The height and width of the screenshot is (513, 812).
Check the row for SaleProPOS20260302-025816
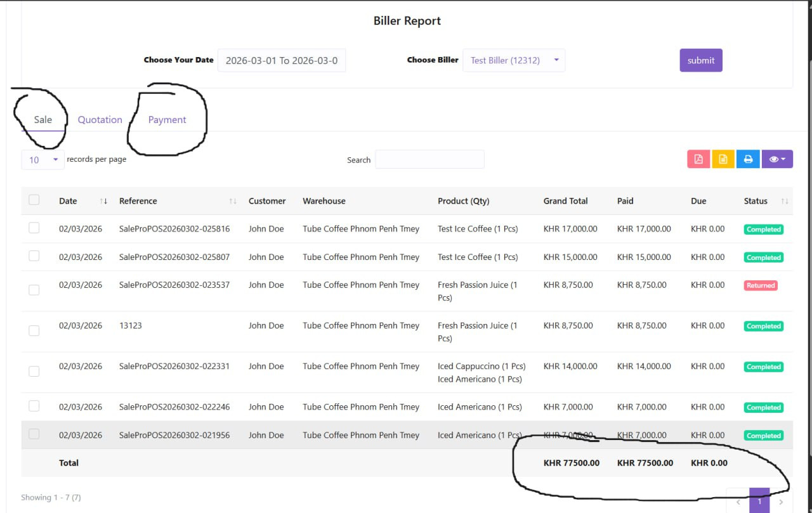point(34,228)
